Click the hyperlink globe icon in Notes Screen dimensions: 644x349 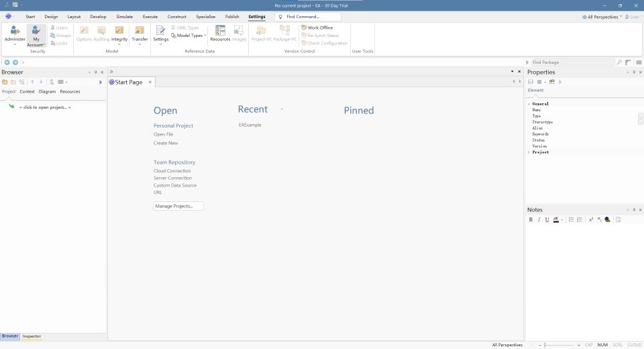click(608, 219)
